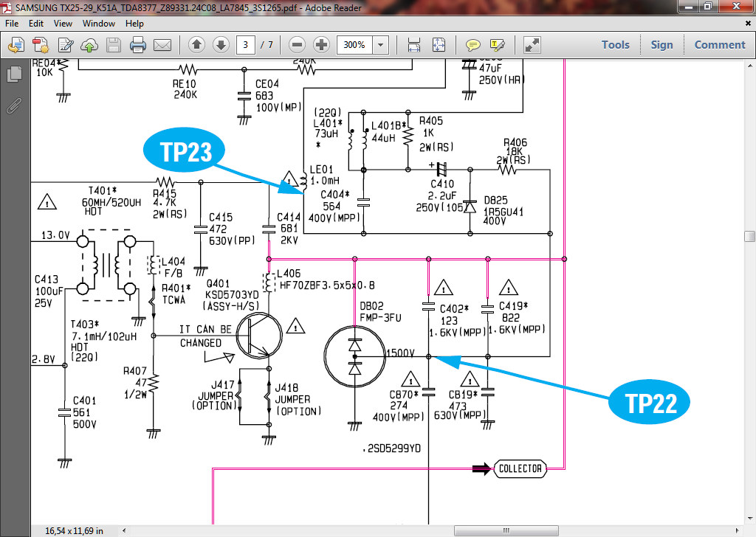Open the Comment pane

coord(719,45)
